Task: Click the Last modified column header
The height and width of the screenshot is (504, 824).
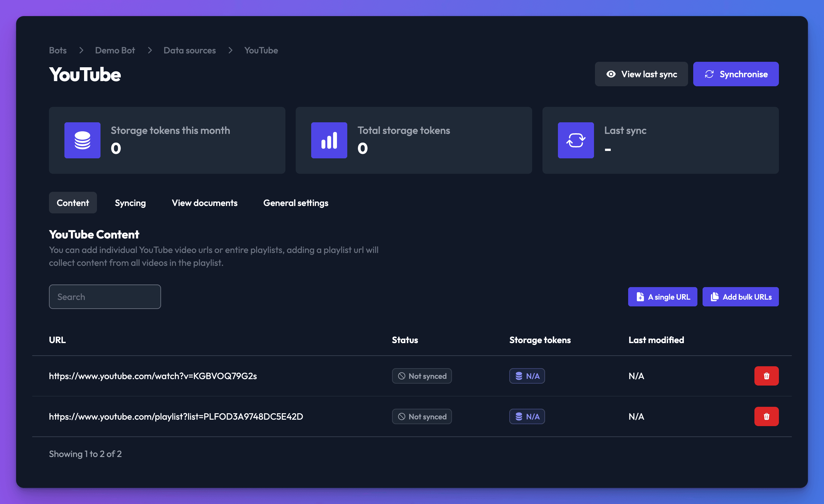Action: pos(656,340)
